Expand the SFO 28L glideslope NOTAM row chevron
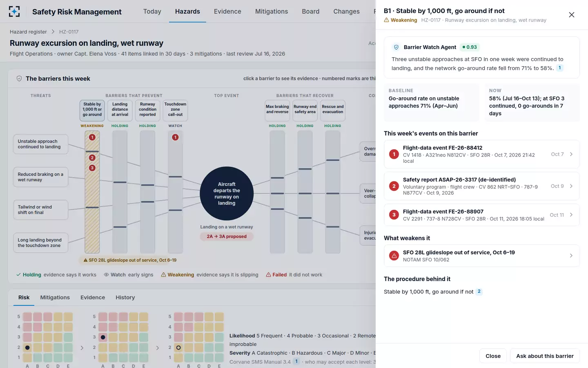 coord(571,256)
